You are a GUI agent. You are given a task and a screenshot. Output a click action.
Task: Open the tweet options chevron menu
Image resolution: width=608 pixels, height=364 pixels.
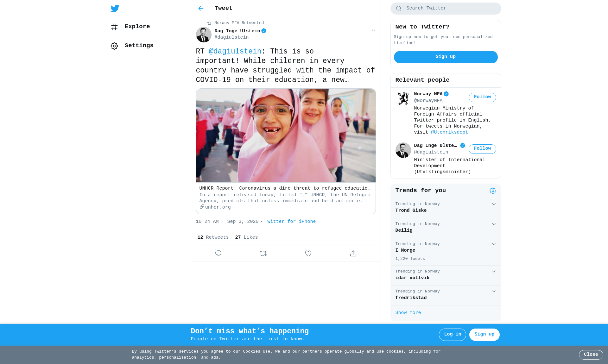373,30
